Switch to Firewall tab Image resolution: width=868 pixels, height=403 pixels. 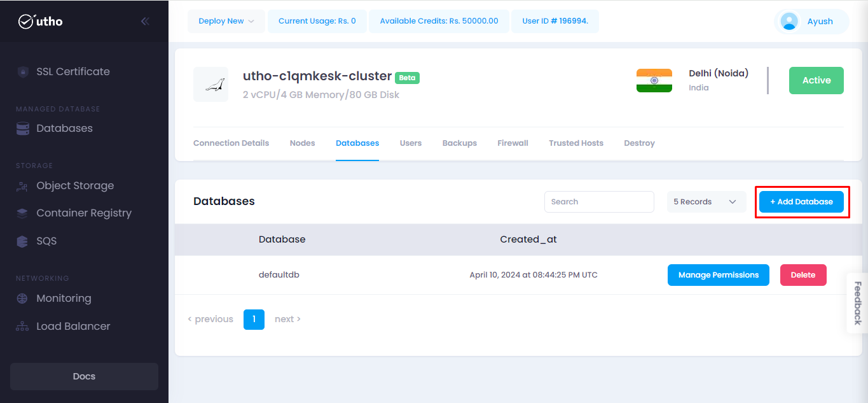(x=513, y=143)
